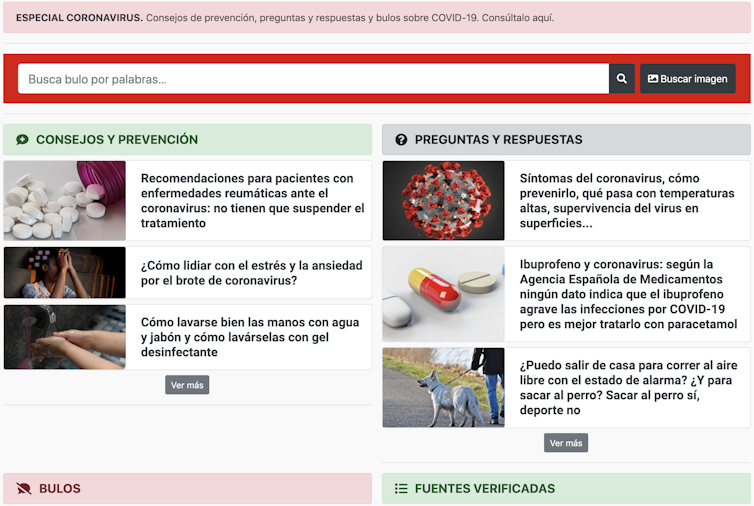Click the speech bubble icon beside Consejos y Prevención
Viewport: 754px width, 506px height.
22,140
